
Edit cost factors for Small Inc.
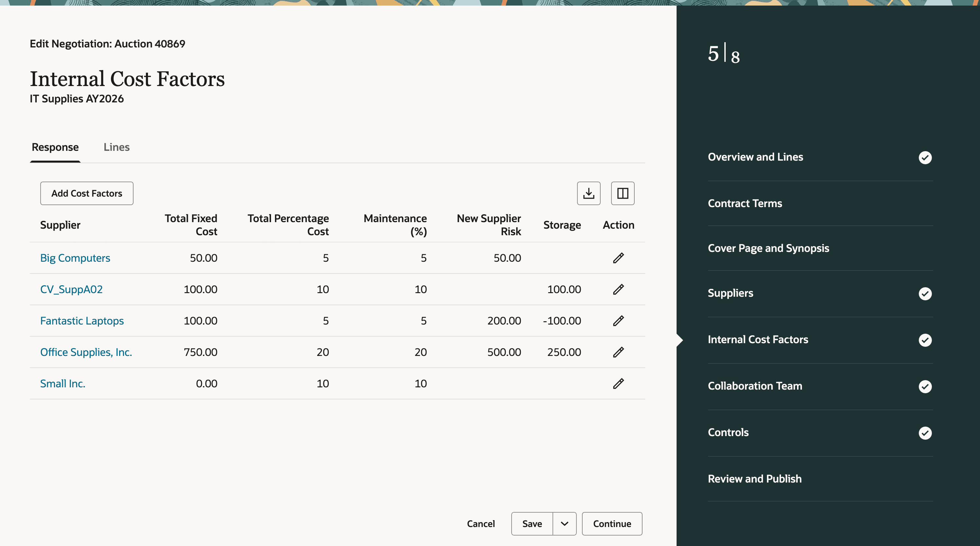[x=618, y=383]
